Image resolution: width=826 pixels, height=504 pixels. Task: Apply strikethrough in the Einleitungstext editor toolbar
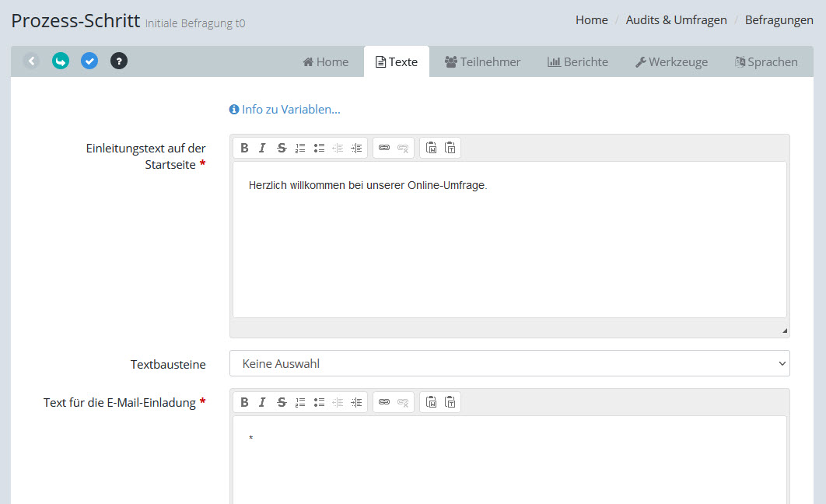click(282, 148)
